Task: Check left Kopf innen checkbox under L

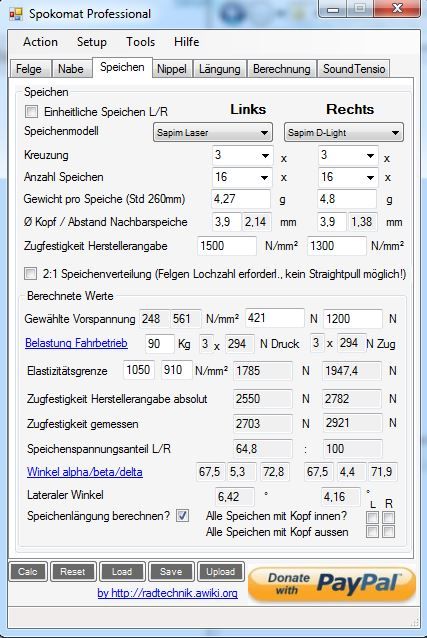Action: click(372, 518)
